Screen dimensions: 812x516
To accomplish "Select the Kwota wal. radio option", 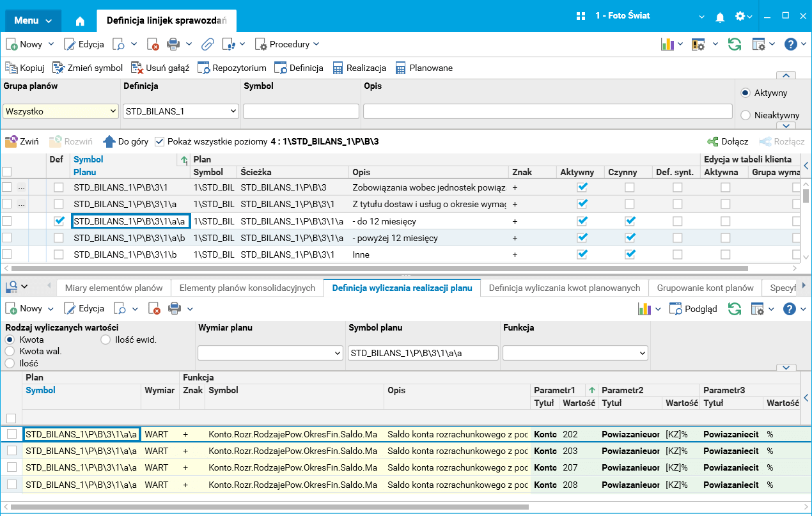I will [10, 351].
